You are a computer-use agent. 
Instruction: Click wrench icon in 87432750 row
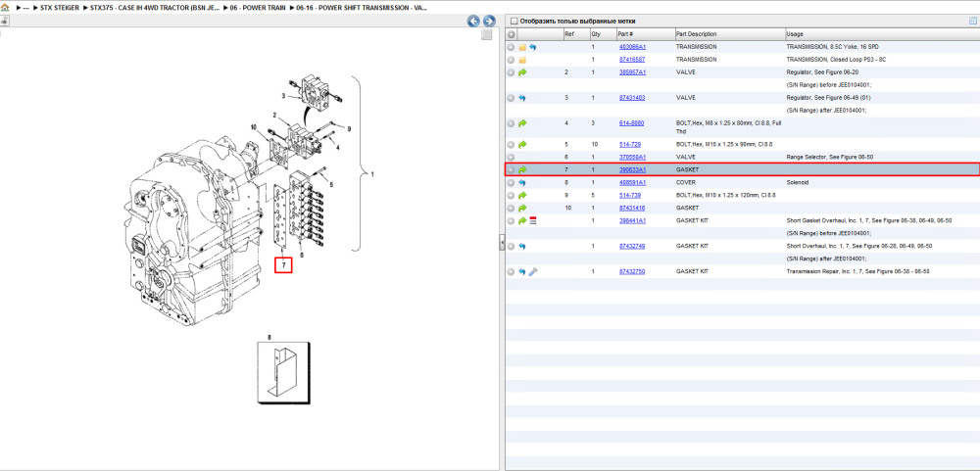pos(533,272)
